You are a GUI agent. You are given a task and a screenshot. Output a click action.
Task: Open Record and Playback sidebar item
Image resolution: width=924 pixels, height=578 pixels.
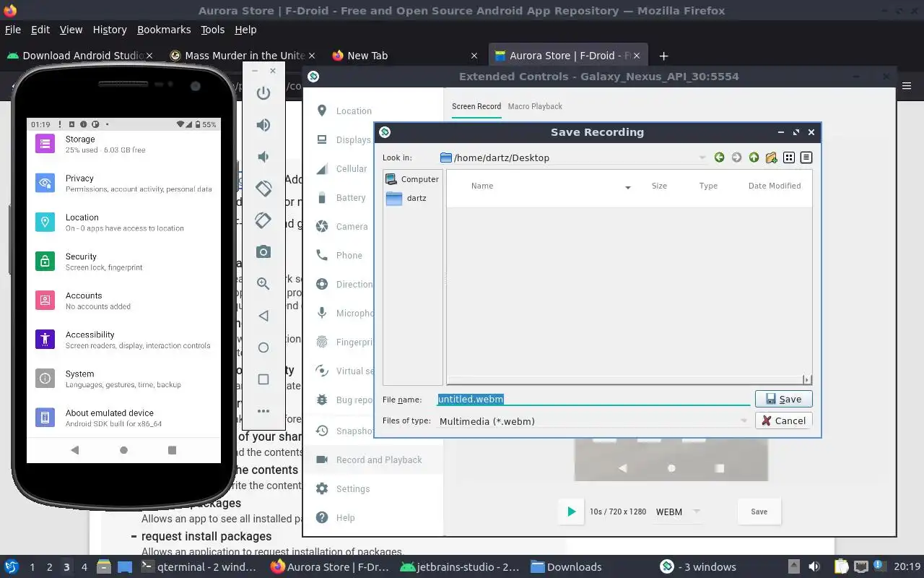tap(372, 460)
